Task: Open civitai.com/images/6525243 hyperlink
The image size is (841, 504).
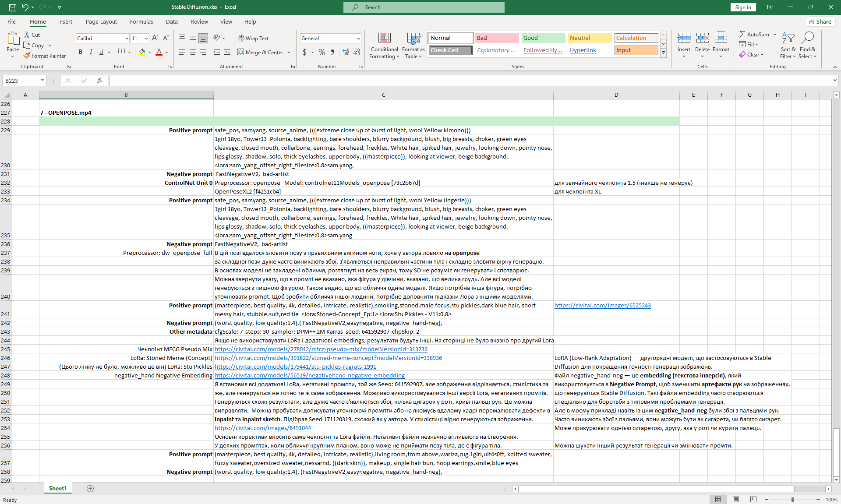Action: 602,305
